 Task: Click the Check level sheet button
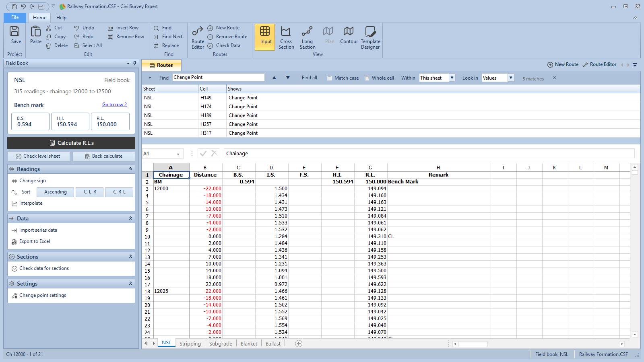click(x=38, y=156)
